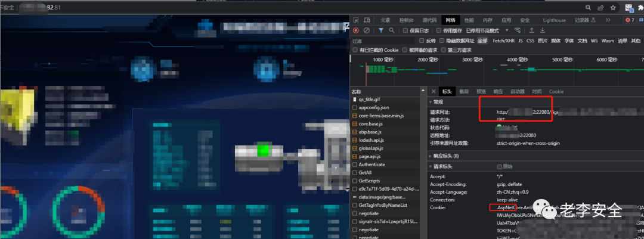
Task: Clear the network log
Action: (x=367, y=30)
